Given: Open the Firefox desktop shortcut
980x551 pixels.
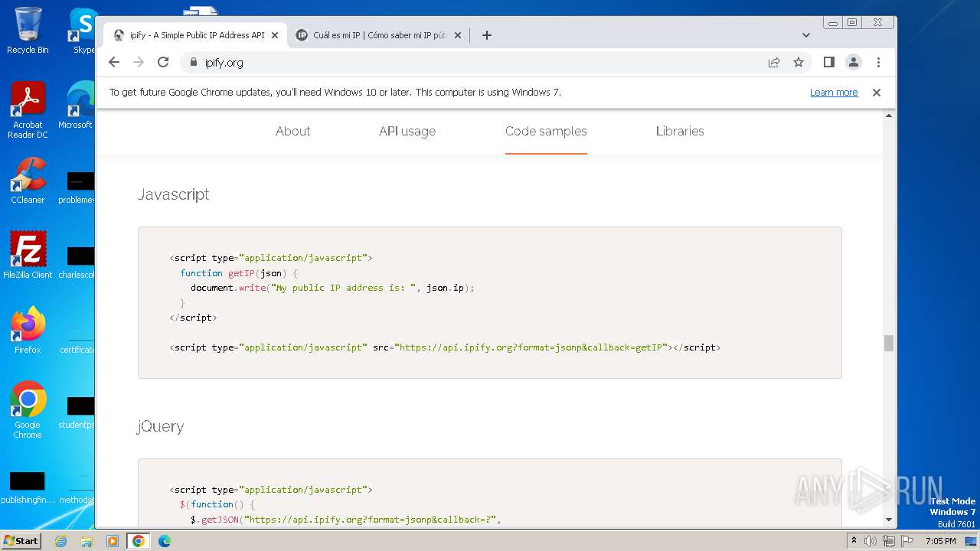Looking at the screenshot, I should (x=28, y=330).
